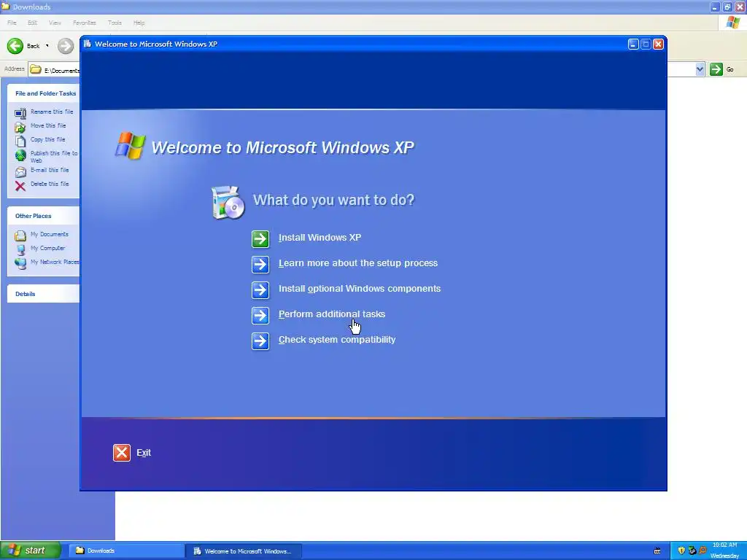747x560 pixels.
Task: Click the red X Exit icon
Action: pyautogui.click(x=122, y=452)
